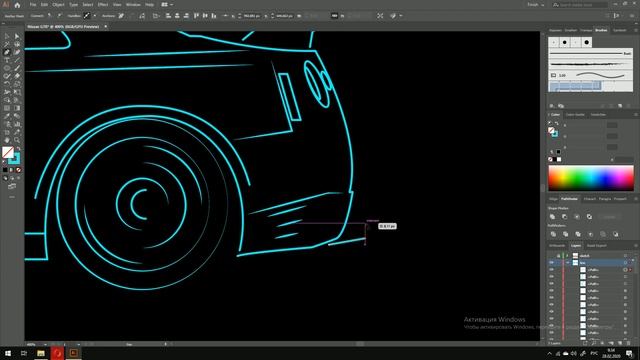Click Swap Fill and Stroke arrow
This screenshot has height=360, width=640.
(x=18, y=149)
